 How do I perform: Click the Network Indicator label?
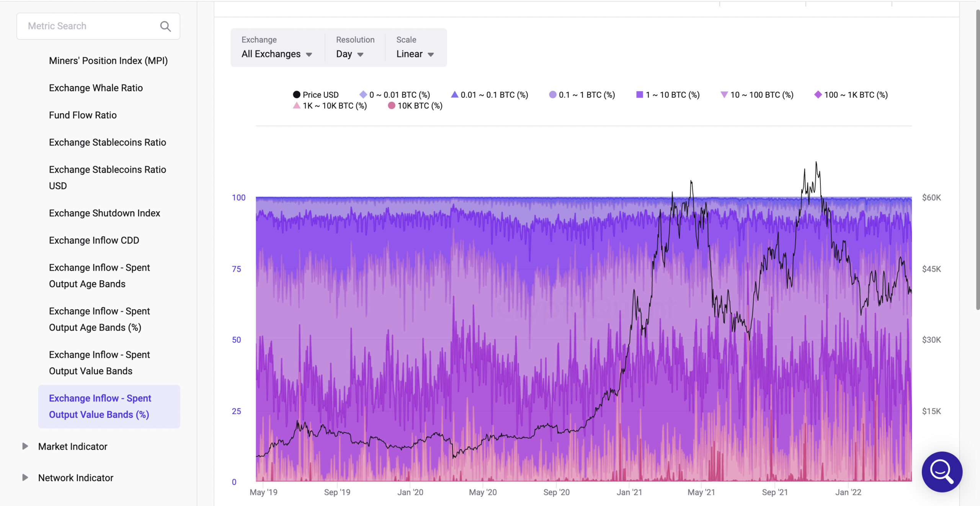76,478
